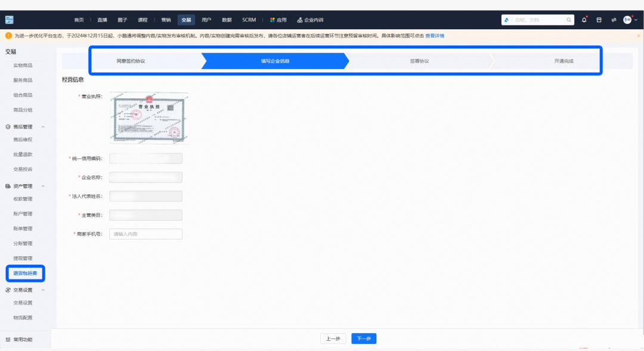The image size is (644, 351).
Task: Collapse the 售后管理 section
Action: [43, 127]
